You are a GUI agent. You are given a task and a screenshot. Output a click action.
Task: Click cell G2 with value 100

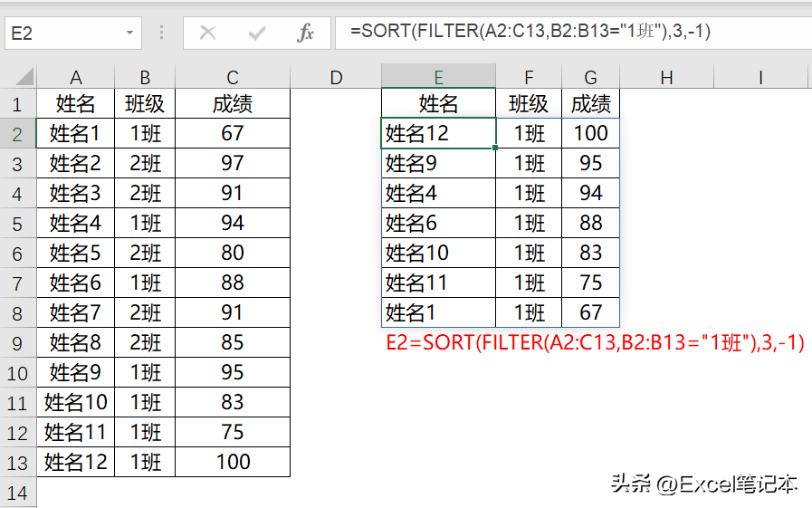click(x=591, y=134)
